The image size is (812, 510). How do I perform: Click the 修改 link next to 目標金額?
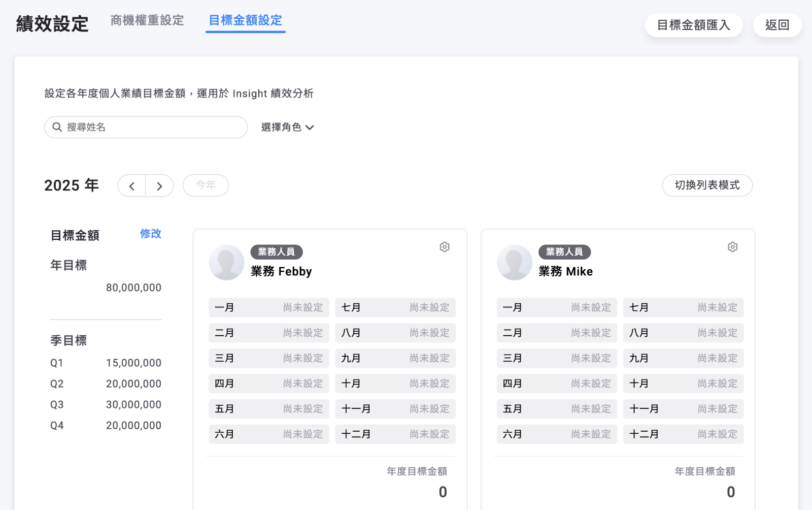[150, 234]
